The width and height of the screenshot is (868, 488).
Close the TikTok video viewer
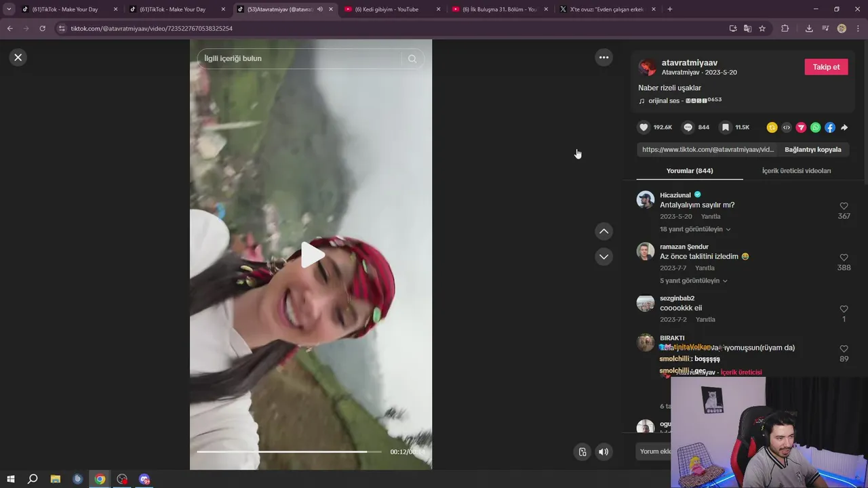click(18, 58)
